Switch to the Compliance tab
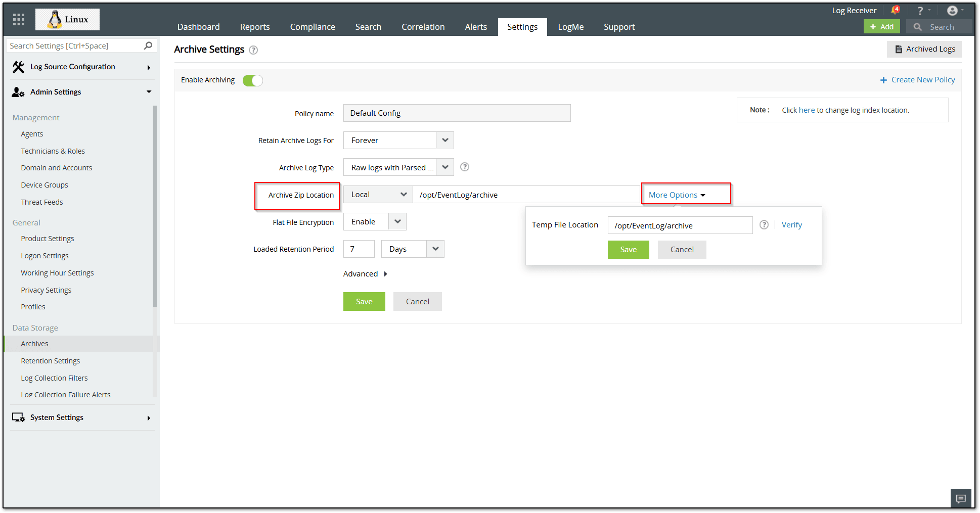The image size is (980, 513). (313, 27)
